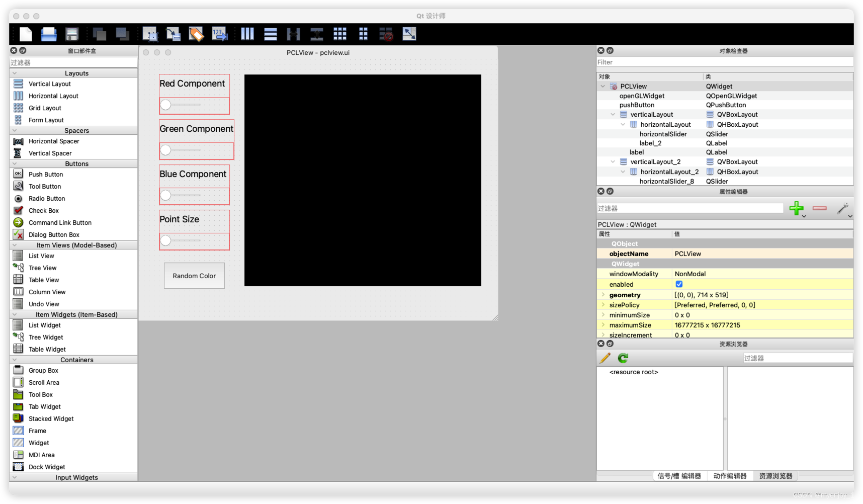863x504 pixels.
Task: Click the Red Component slider handle
Action: tap(165, 105)
